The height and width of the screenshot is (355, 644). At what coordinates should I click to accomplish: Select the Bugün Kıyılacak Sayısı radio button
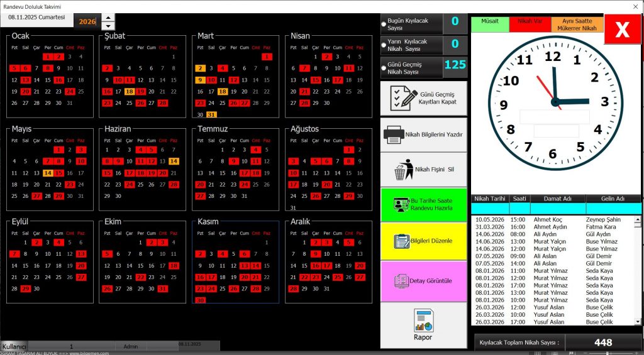[383, 25]
